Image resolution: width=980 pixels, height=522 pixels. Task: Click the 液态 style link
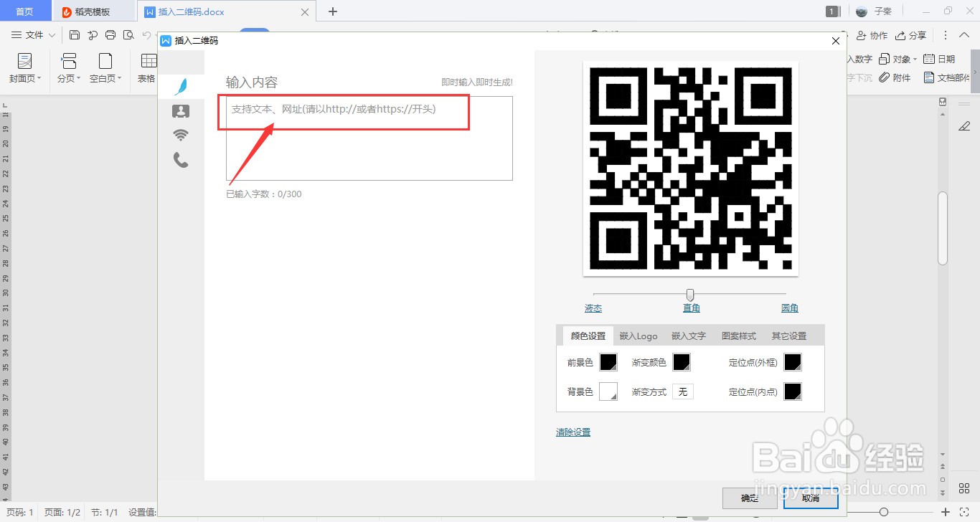pyautogui.click(x=593, y=308)
